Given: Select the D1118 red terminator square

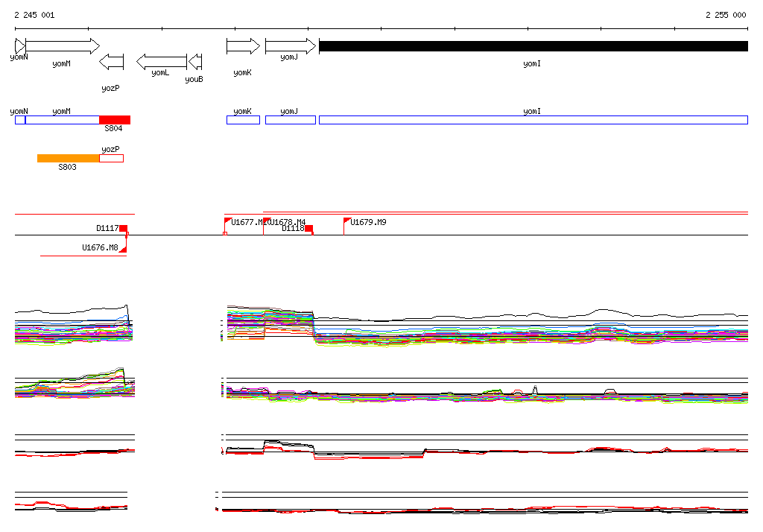Looking at the screenshot, I should coord(309,229).
